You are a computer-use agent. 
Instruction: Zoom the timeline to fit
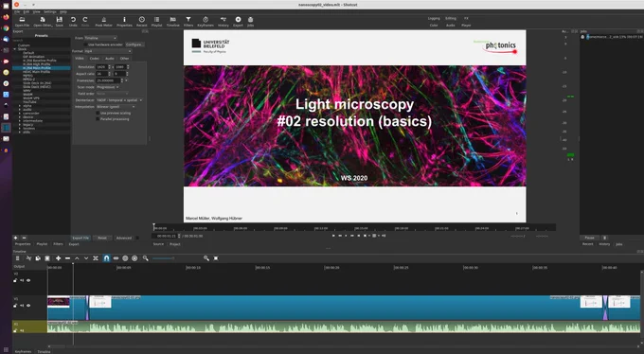216,258
